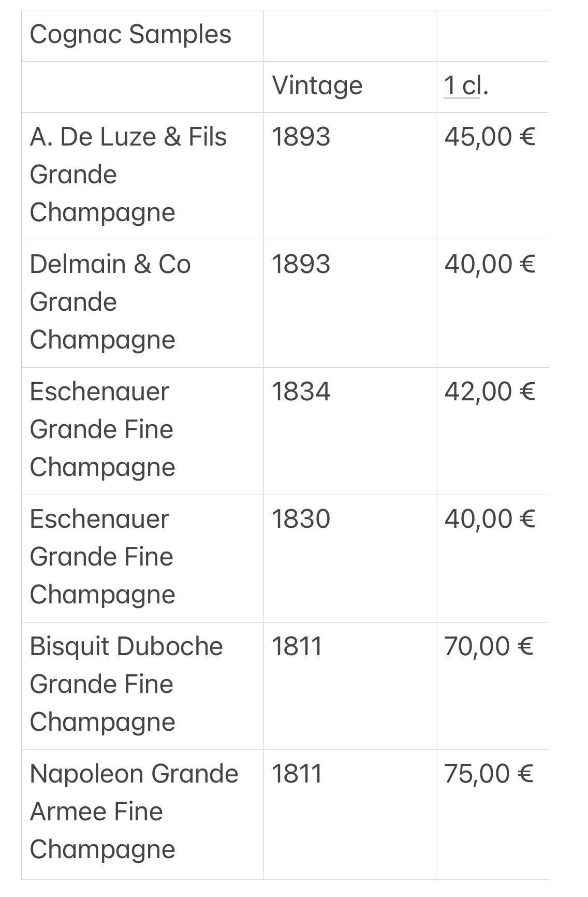Click the underlined 1 cl. abbreviation
The width and height of the screenshot is (588, 897).
point(466,85)
